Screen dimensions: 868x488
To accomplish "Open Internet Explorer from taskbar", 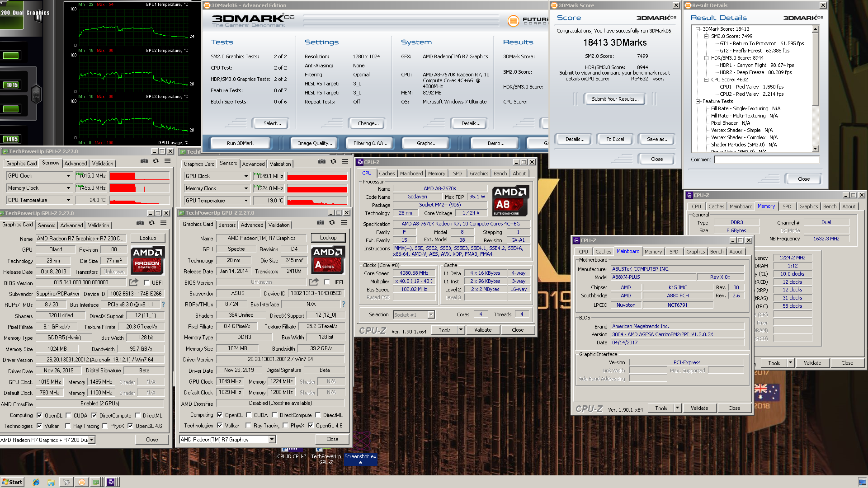I will pyautogui.click(x=36, y=482).
